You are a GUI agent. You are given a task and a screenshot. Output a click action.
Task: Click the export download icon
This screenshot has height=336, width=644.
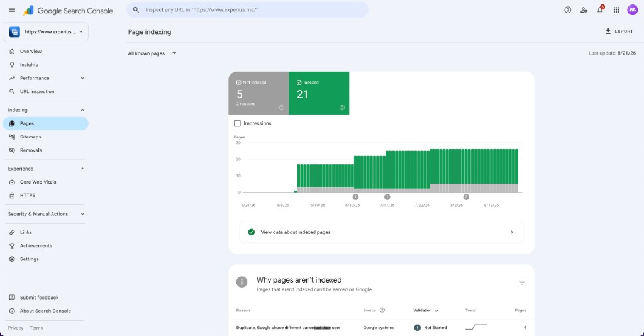pyautogui.click(x=608, y=31)
